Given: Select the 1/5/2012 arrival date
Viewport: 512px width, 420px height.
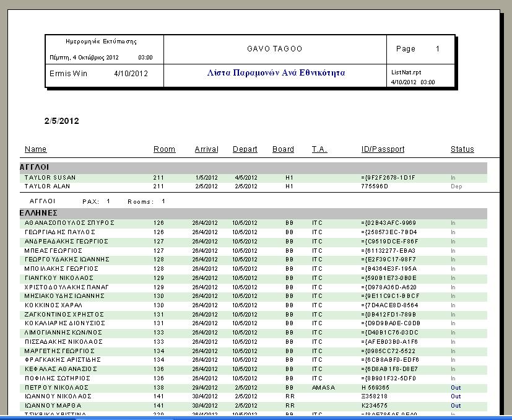Looking at the screenshot, I should [x=206, y=178].
